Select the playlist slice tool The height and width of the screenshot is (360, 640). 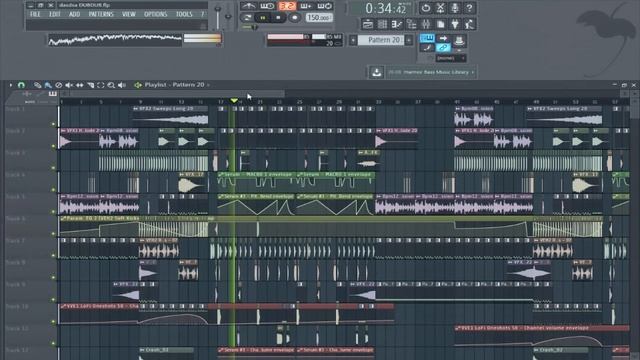[90, 85]
